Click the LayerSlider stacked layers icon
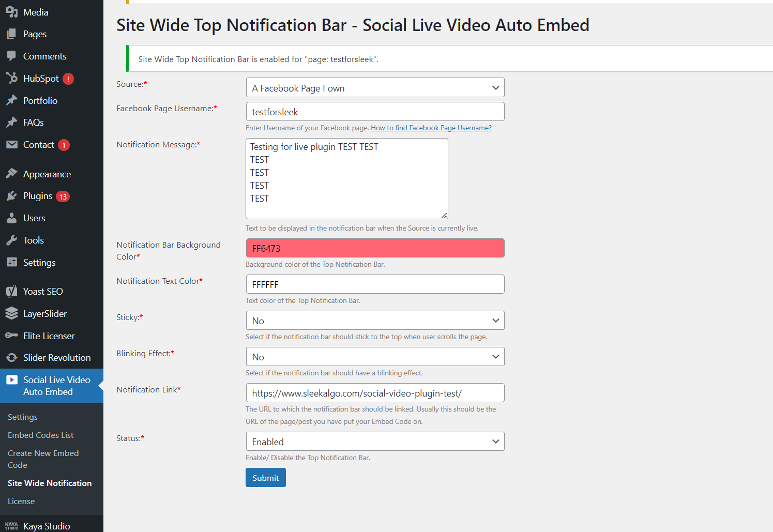The width and height of the screenshot is (773, 532). (x=11, y=314)
